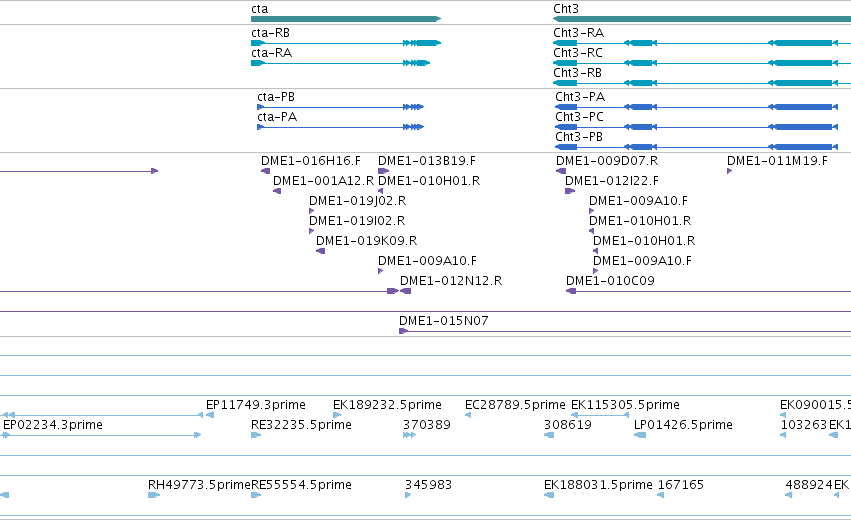This screenshot has height=520, width=851.
Task: Click the cta-PA protein feature label
Action: [x=277, y=117]
